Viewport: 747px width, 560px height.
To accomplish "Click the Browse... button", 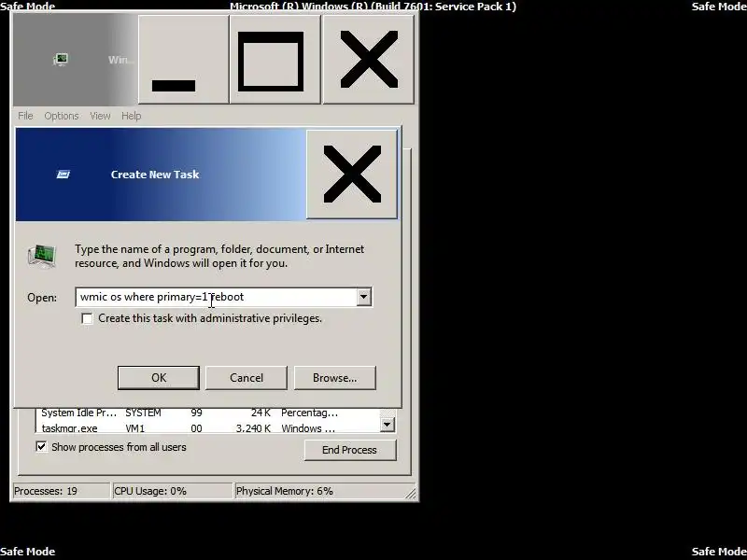I will click(335, 378).
